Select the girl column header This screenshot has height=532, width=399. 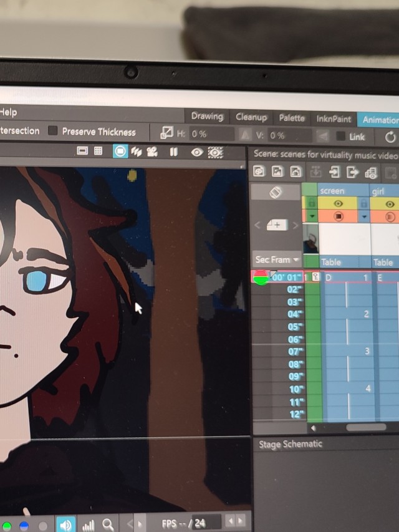(x=385, y=192)
